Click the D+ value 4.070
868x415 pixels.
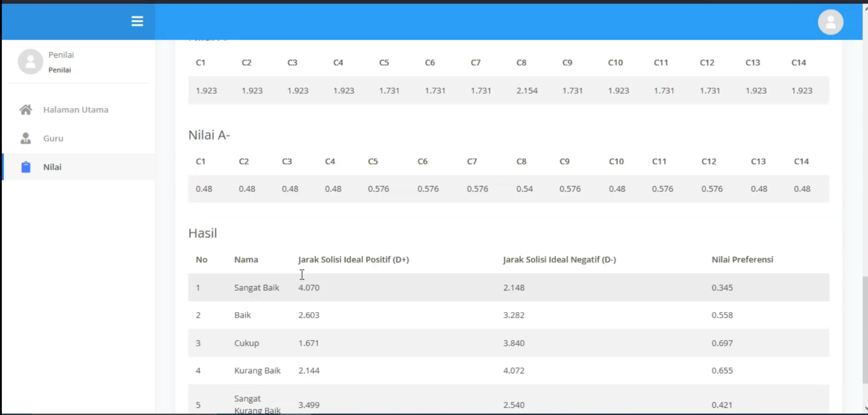click(x=309, y=287)
